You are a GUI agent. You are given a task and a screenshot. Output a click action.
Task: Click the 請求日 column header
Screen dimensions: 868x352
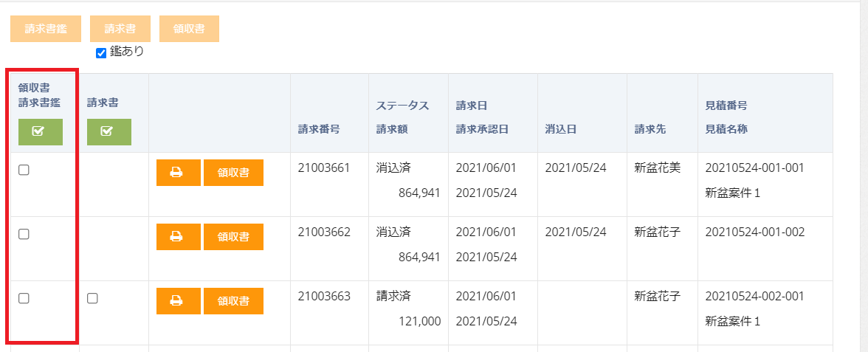point(472,106)
